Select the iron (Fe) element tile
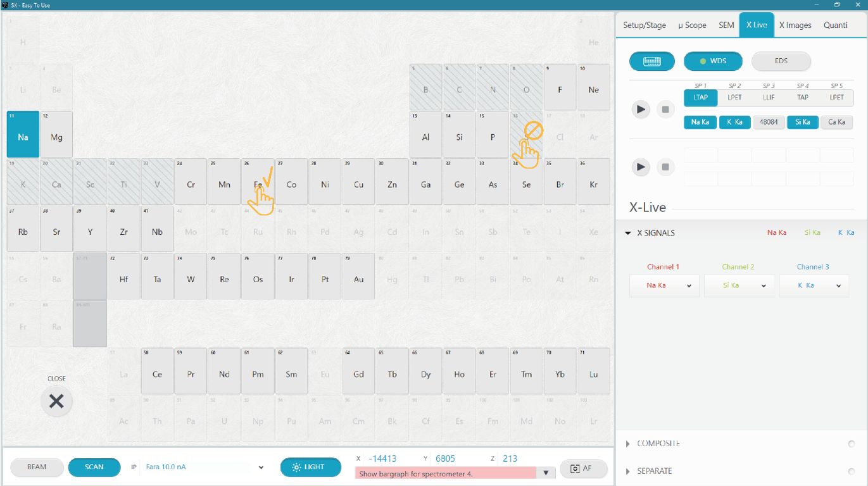 (x=258, y=182)
